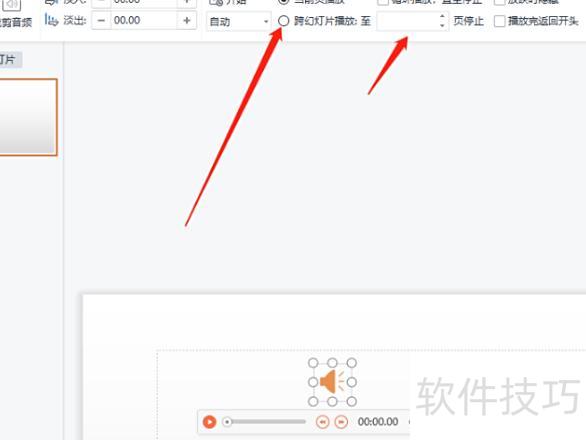Viewport: 586px width, 440px height.
Task: Decrease the fade-out (淡出) time with minus button
Action: [x=101, y=20]
